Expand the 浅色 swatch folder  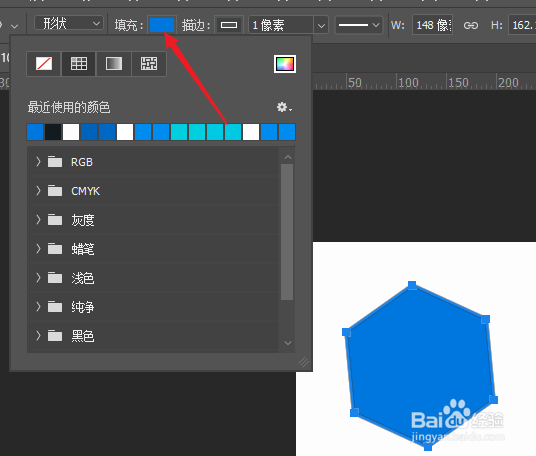tap(38, 278)
